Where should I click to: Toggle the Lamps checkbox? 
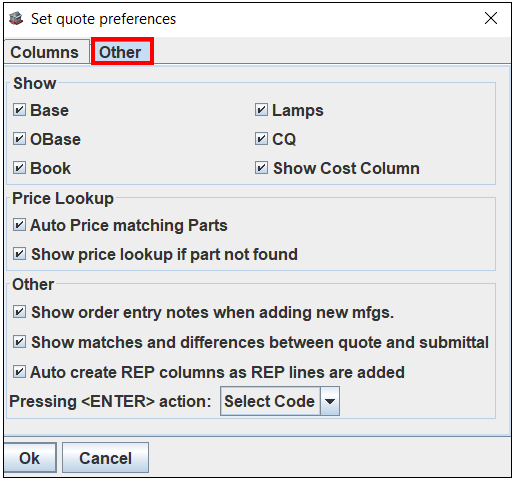[261, 110]
